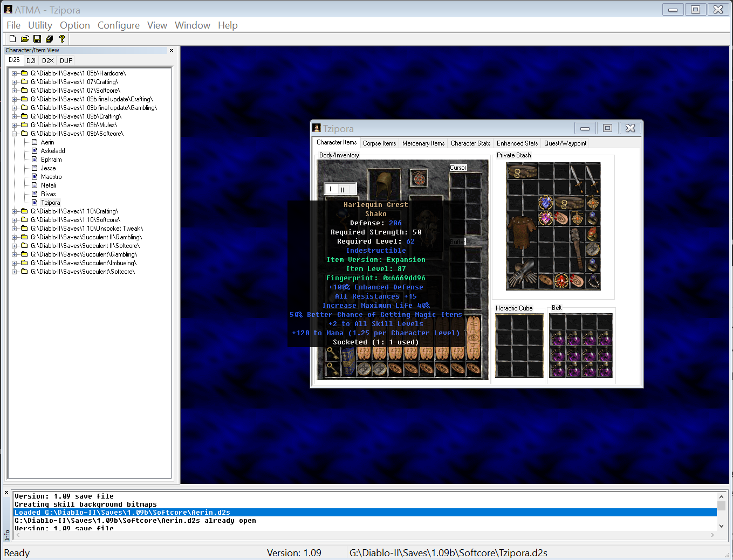Screen dimensions: 733x560
Task: Expand the 1.07 Crafting saves folder
Action: [x=15, y=82]
